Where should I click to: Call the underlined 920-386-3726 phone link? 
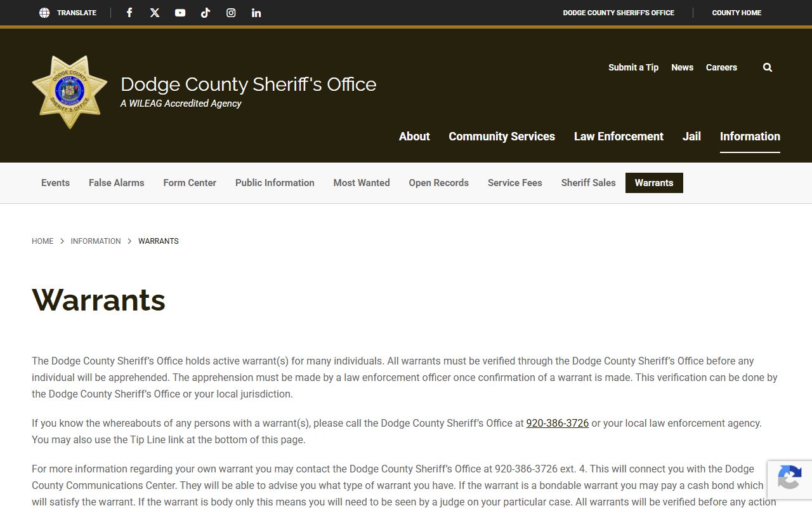click(558, 423)
